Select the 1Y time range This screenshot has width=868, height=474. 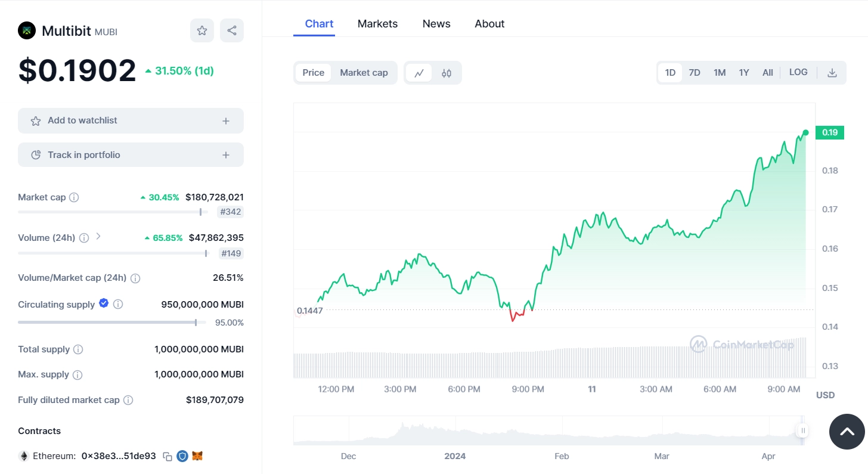point(744,73)
